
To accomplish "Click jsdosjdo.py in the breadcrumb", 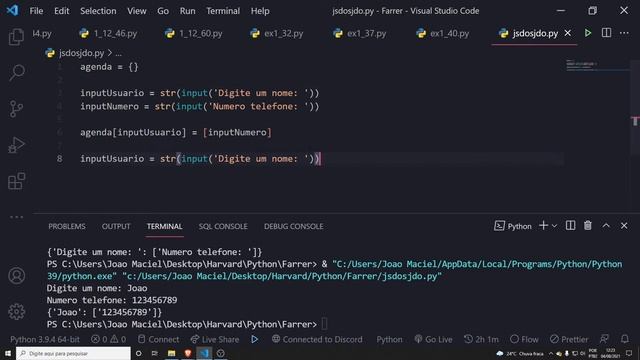I will click(x=81, y=53).
